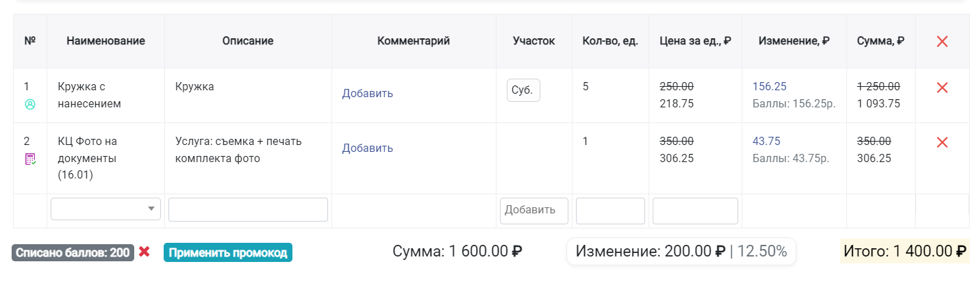Focus the empty Описание input field
Image resolution: width=980 pixels, height=303 pixels.
(248, 210)
